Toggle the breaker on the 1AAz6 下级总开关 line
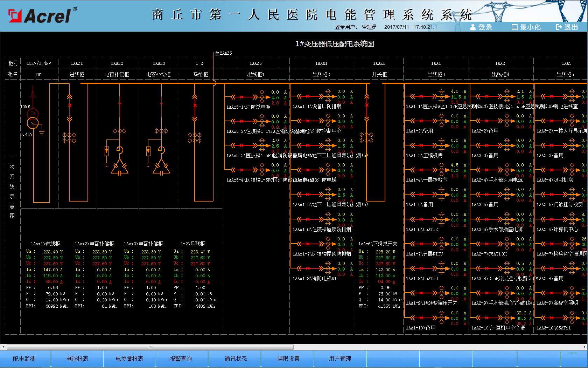 366,104
